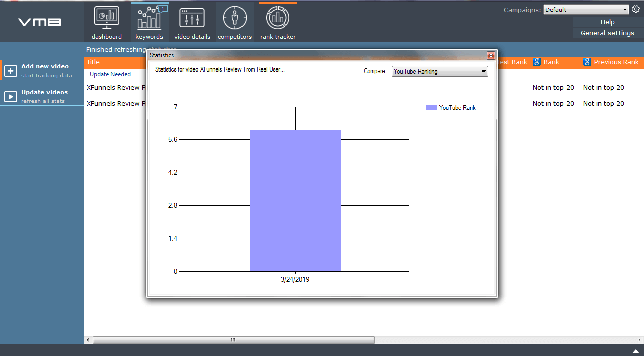The image size is (644, 356).
Task: Click the horizontal scrollbar left arrow
Action: tap(88, 340)
